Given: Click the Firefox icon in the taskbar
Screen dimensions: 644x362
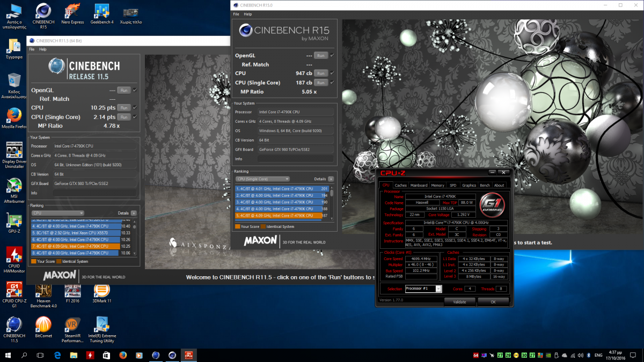Looking at the screenshot, I should 122,354.
